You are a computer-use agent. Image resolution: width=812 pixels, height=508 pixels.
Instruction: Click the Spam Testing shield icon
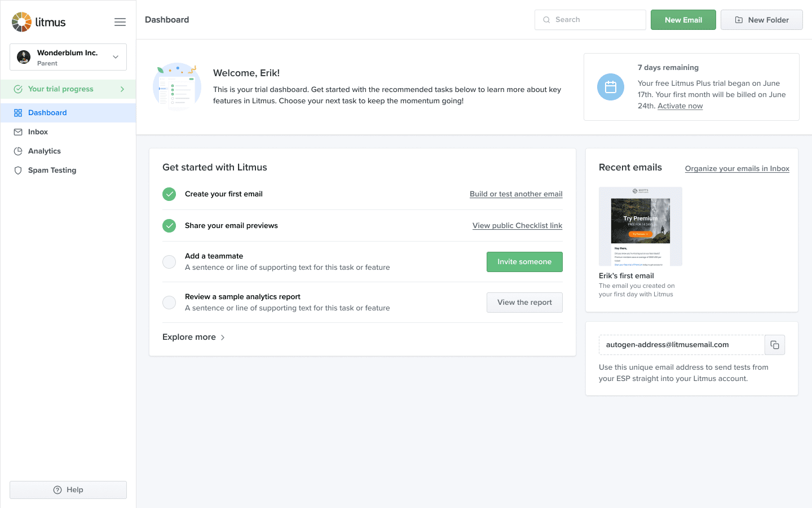pyautogui.click(x=18, y=170)
